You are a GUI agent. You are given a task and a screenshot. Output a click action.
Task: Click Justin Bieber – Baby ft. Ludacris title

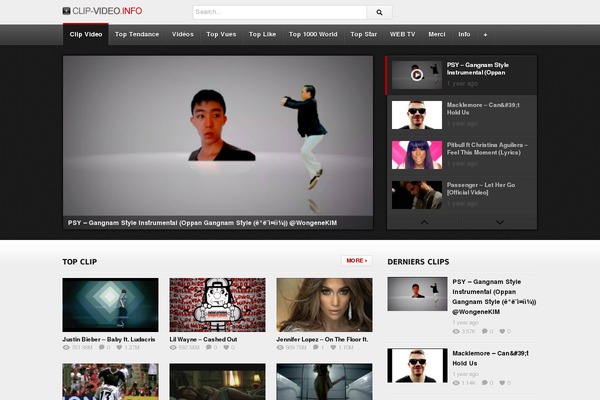point(109,340)
